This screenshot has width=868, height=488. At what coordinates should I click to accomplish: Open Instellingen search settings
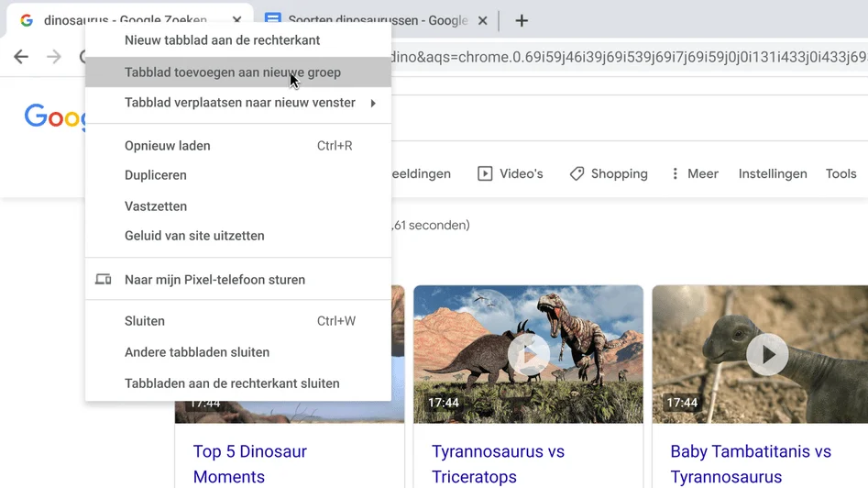pos(773,174)
